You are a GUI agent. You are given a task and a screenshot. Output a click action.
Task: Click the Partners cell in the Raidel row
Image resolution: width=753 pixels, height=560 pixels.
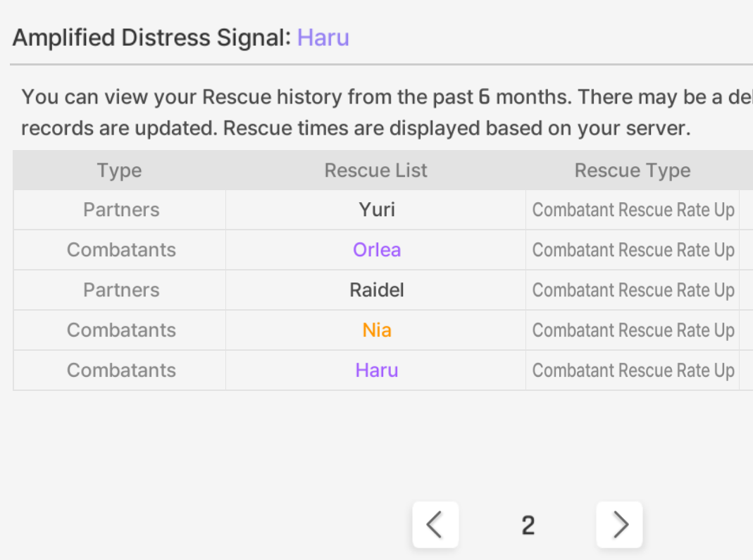tap(121, 290)
